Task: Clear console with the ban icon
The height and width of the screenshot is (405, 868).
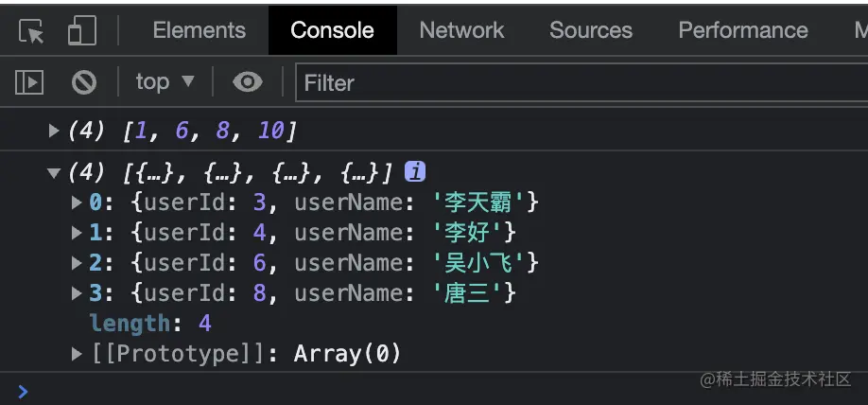Action: 83,82
